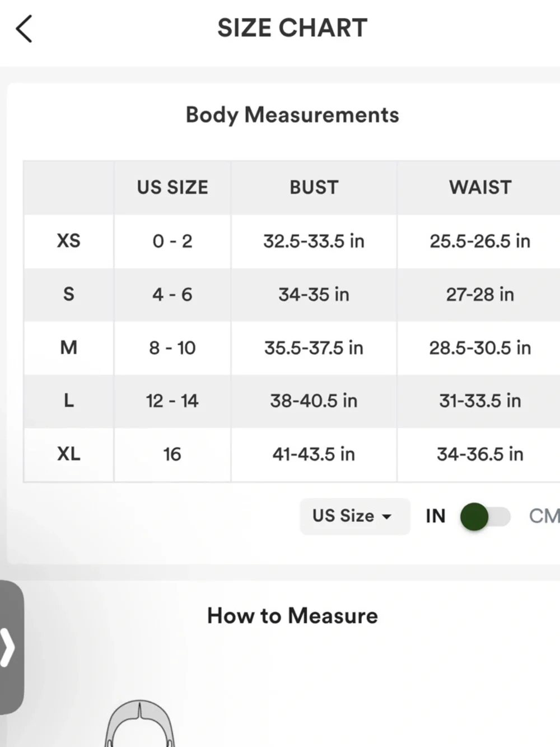Toggle the IN/CM unit switch
The height and width of the screenshot is (747, 560).
484,516
